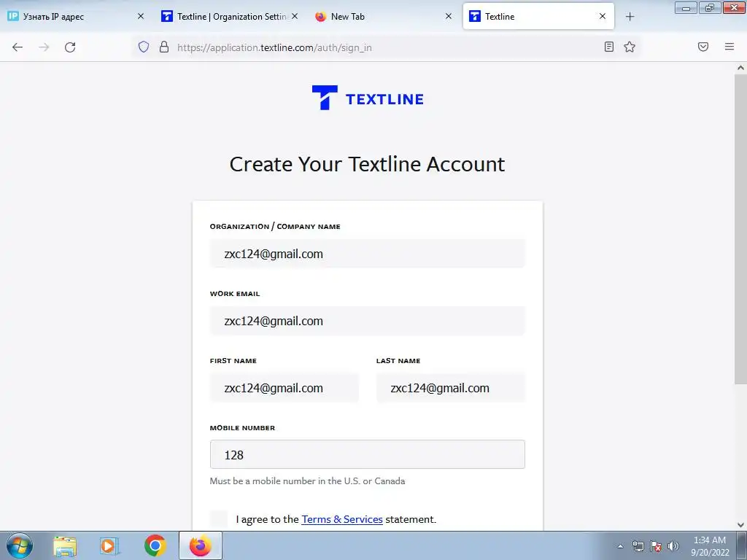Screen dimensions: 747x560
Task: Show site security padlock info
Action: click(x=164, y=47)
